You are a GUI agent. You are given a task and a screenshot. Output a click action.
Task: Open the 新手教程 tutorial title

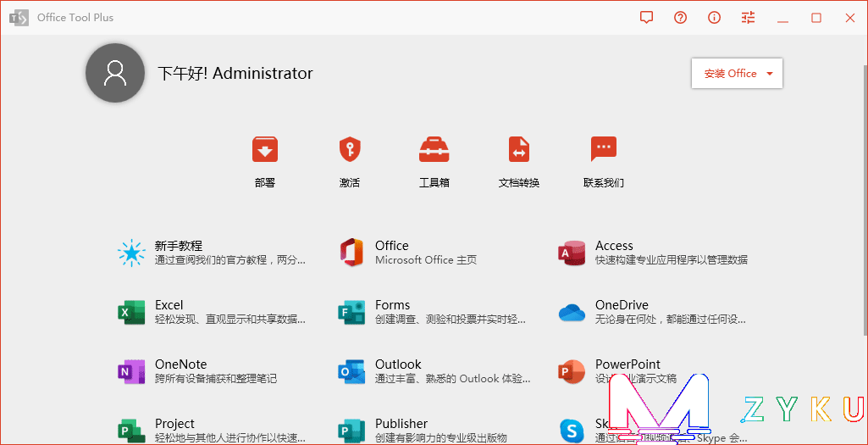click(178, 246)
